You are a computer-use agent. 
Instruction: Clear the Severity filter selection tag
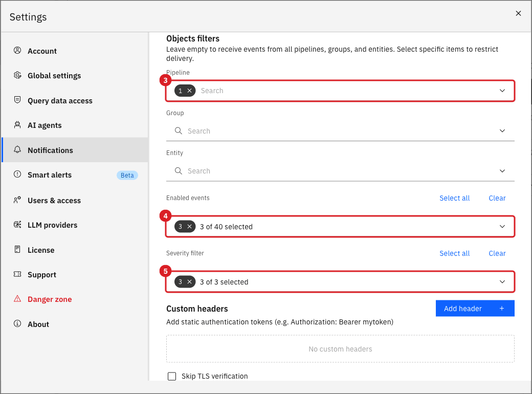click(x=190, y=281)
